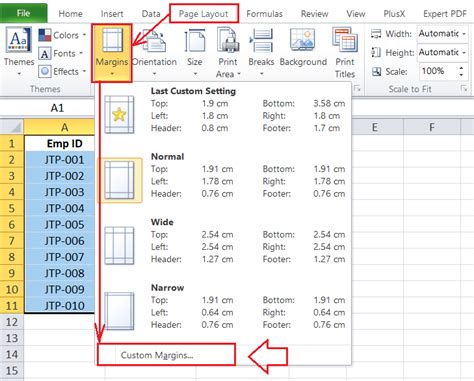Switch to the Expert PDF tab
Screen dimensions: 474x381
click(445, 14)
